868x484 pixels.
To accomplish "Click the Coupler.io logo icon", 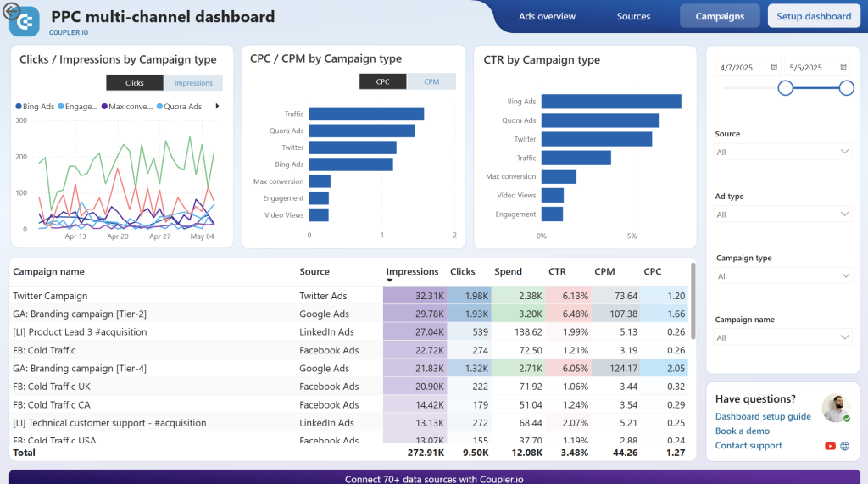I will pyautogui.click(x=25, y=22).
